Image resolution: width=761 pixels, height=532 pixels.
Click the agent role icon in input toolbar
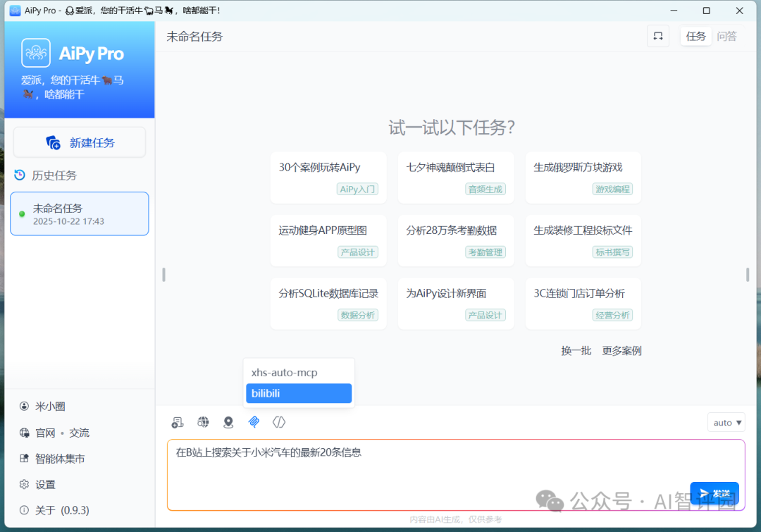(178, 422)
